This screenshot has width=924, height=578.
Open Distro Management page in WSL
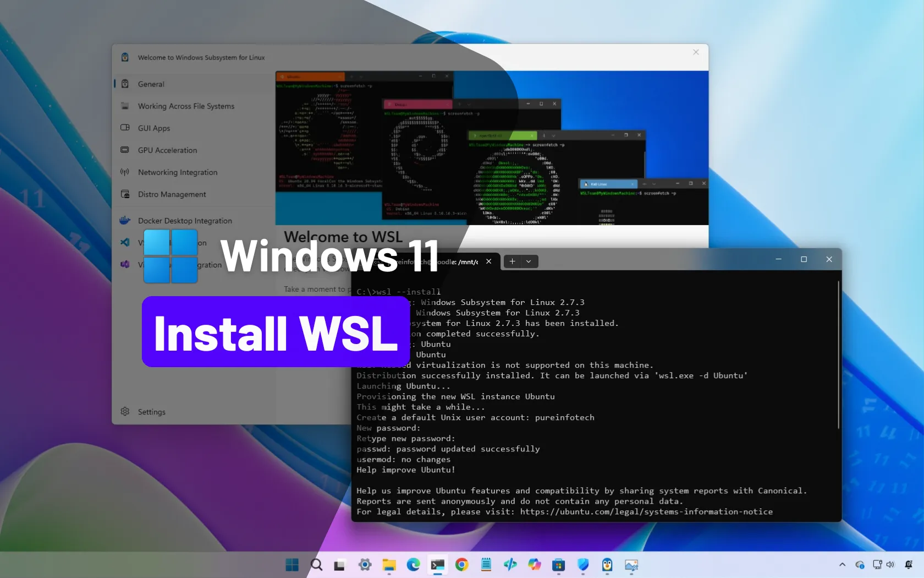tap(194, 194)
